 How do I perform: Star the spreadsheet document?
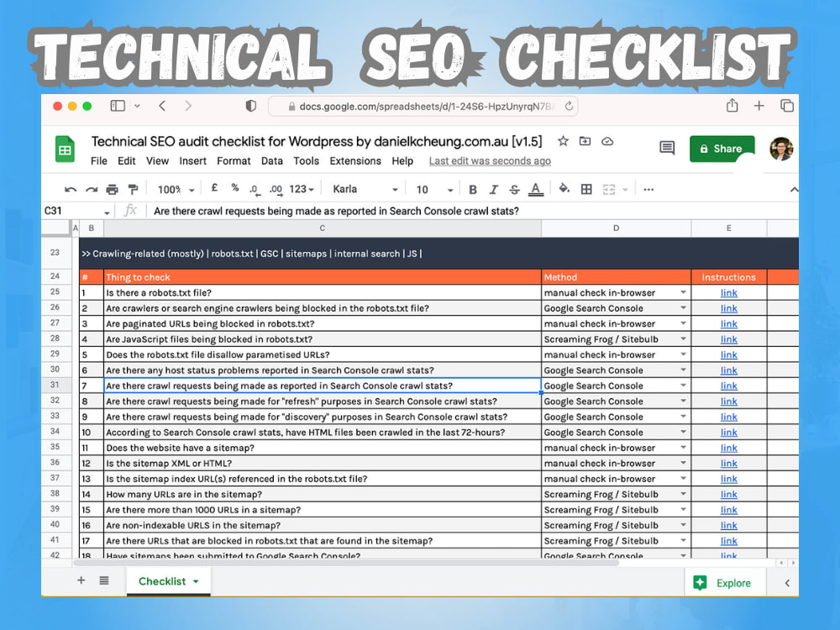(563, 141)
